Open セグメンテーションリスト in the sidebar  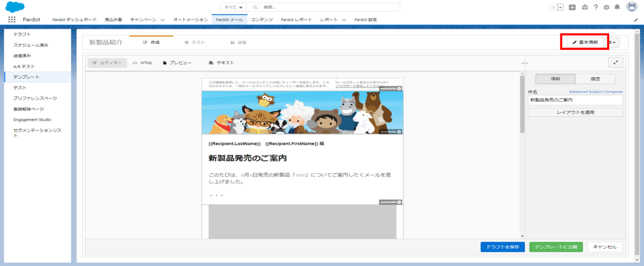coord(38,132)
